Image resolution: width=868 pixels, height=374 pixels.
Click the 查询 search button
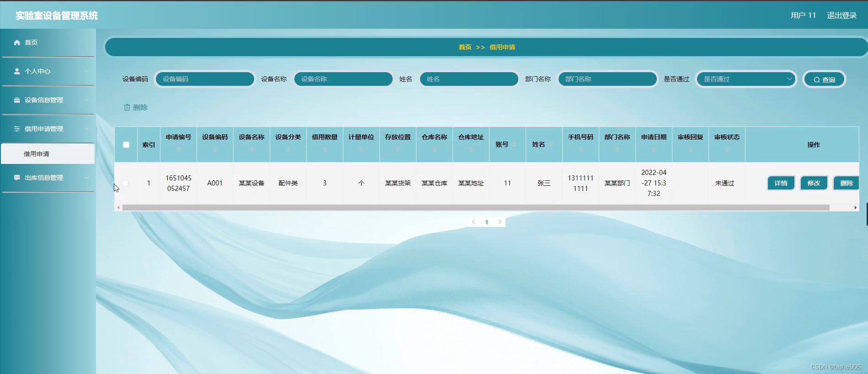tap(824, 79)
